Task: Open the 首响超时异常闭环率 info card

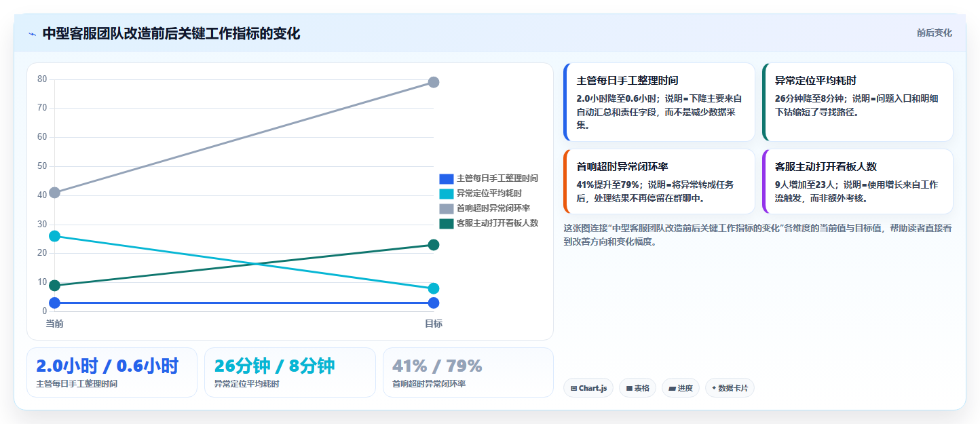Action: pos(659,181)
